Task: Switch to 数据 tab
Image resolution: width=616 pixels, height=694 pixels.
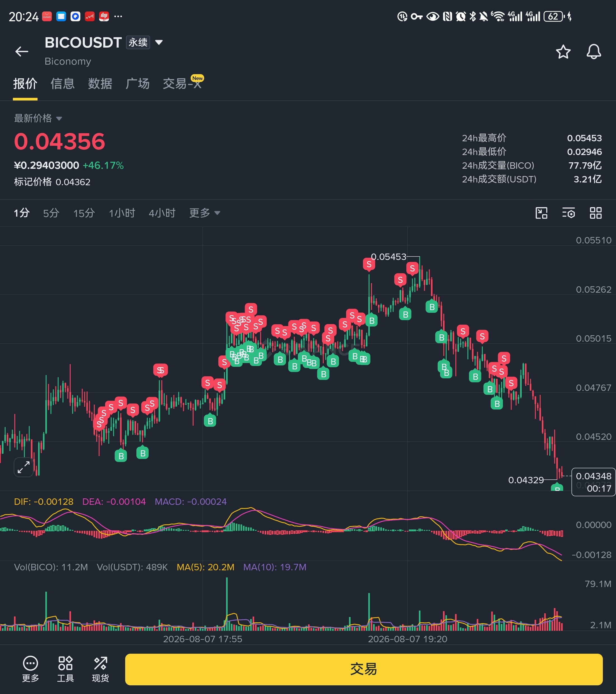Action: (100, 83)
